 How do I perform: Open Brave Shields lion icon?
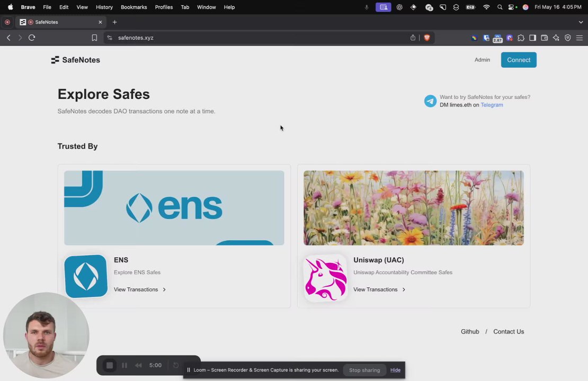427,38
